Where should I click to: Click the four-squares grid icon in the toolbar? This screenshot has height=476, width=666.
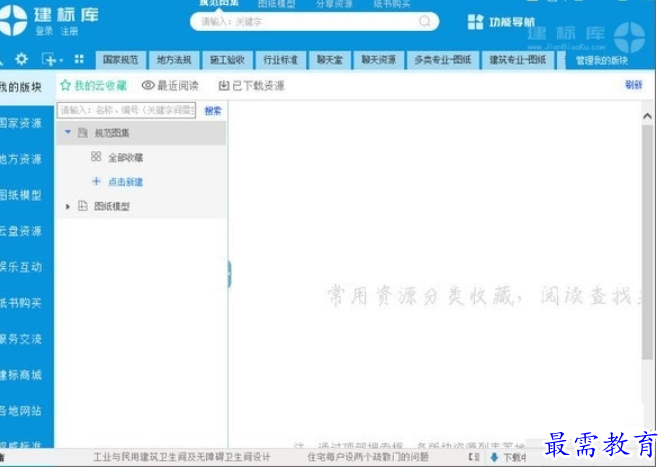point(79,59)
